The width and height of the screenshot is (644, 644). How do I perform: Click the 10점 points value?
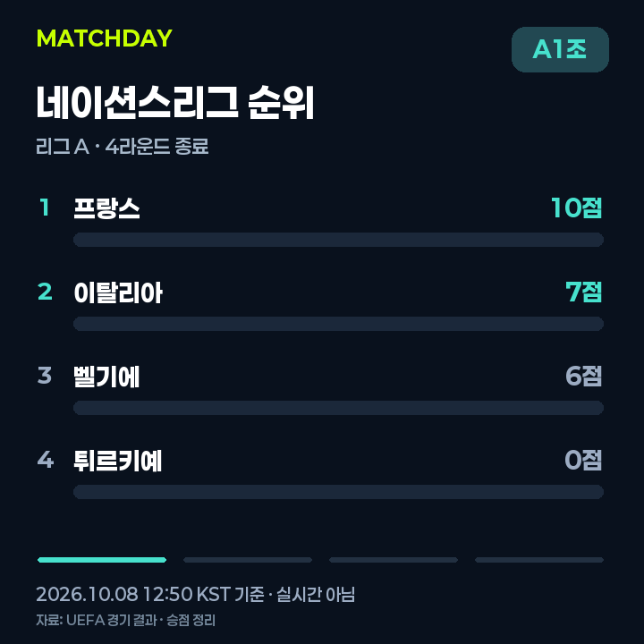[x=577, y=208]
